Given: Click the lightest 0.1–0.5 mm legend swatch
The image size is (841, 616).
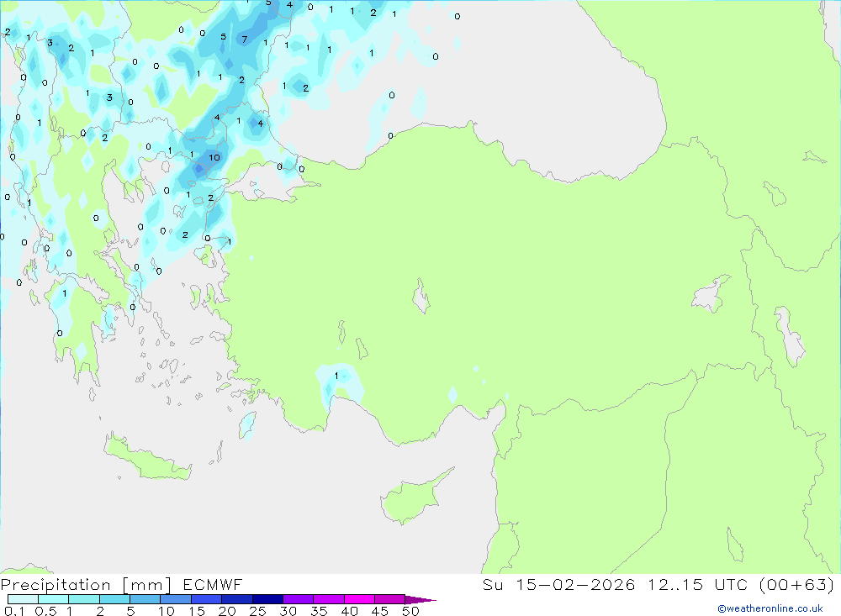Looking at the screenshot, I should (23, 599).
